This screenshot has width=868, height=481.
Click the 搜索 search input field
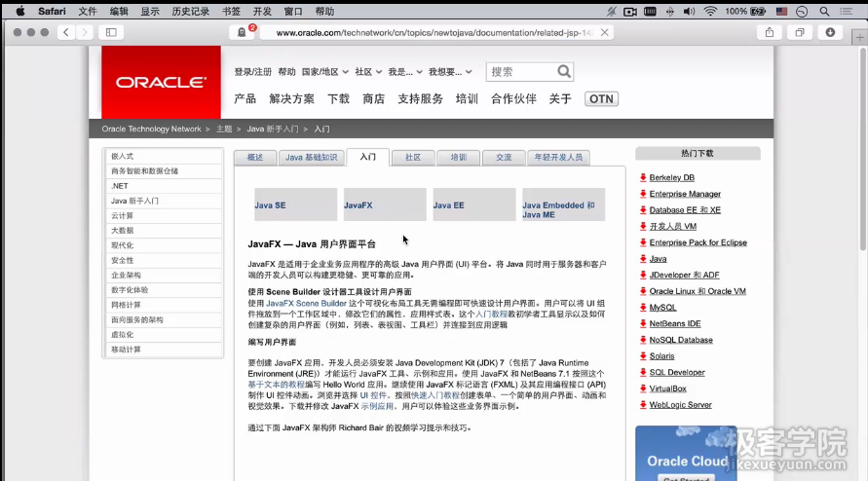[x=522, y=71]
